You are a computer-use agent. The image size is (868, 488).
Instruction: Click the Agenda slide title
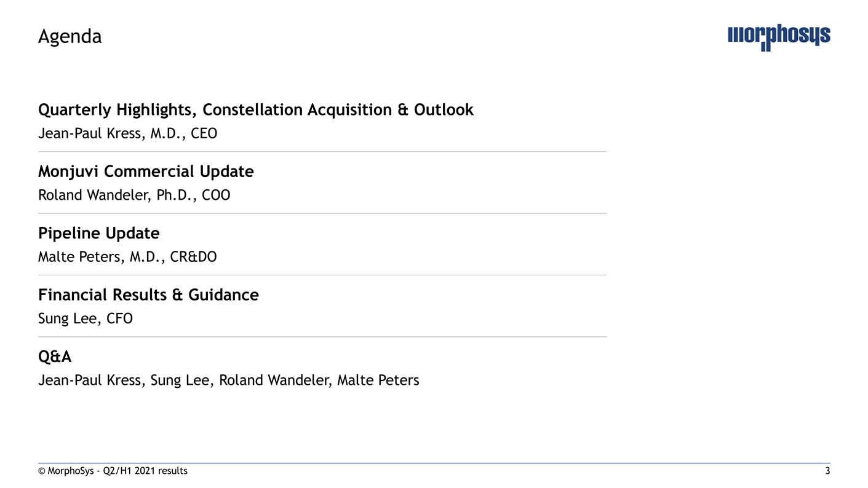(70, 37)
